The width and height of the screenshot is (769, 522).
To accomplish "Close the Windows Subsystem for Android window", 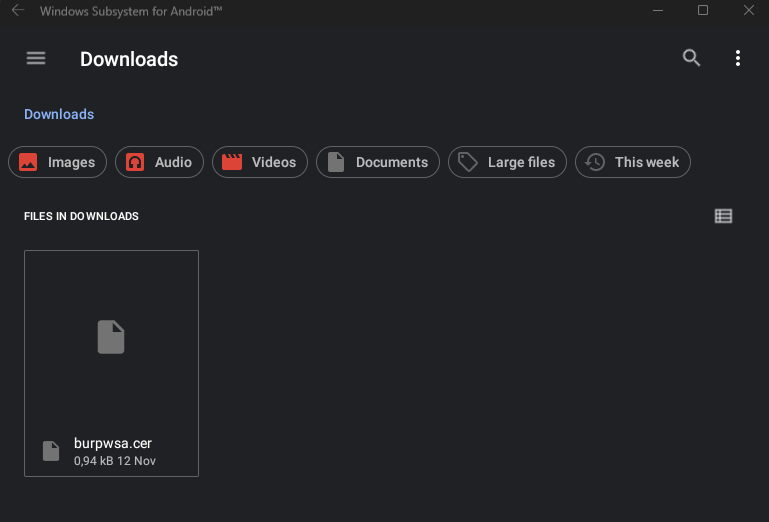I will pos(749,11).
